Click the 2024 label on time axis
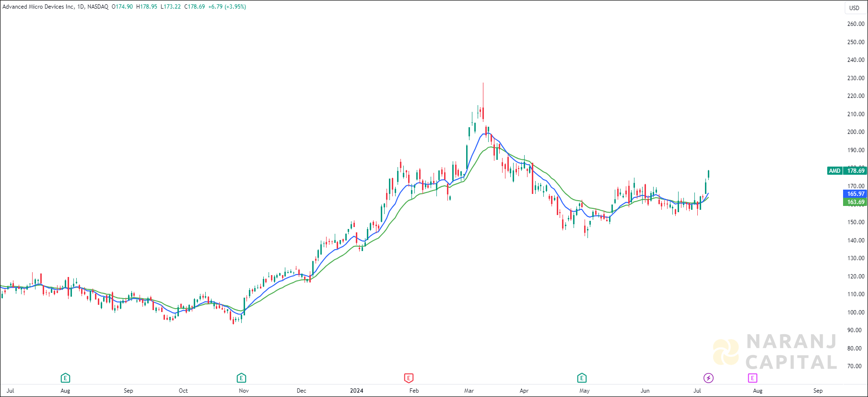 point(356,391)
